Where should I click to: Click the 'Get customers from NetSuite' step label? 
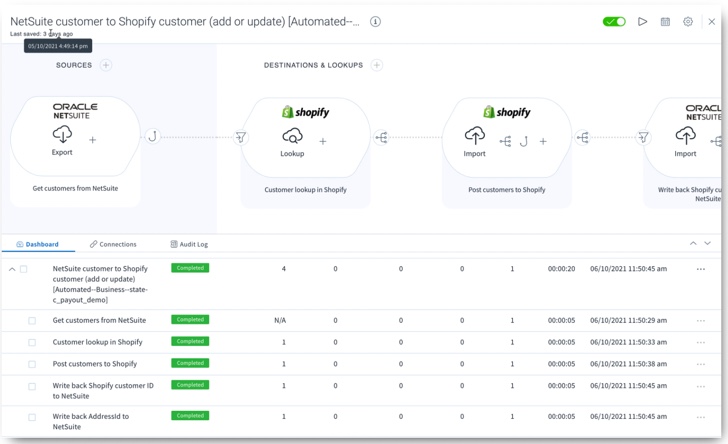pos(75,188)
